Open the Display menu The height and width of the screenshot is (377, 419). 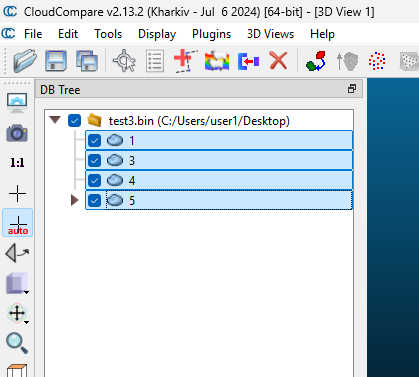[x=157, y=34]
